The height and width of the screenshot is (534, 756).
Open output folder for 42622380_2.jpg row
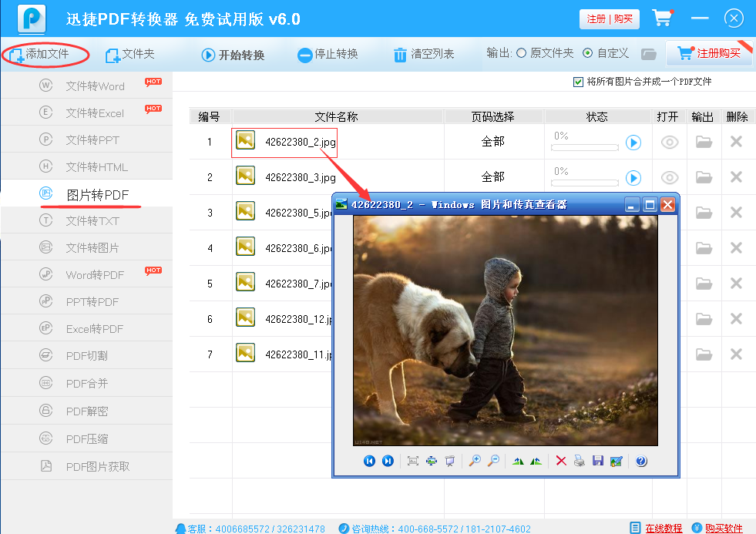pos(704,142)
